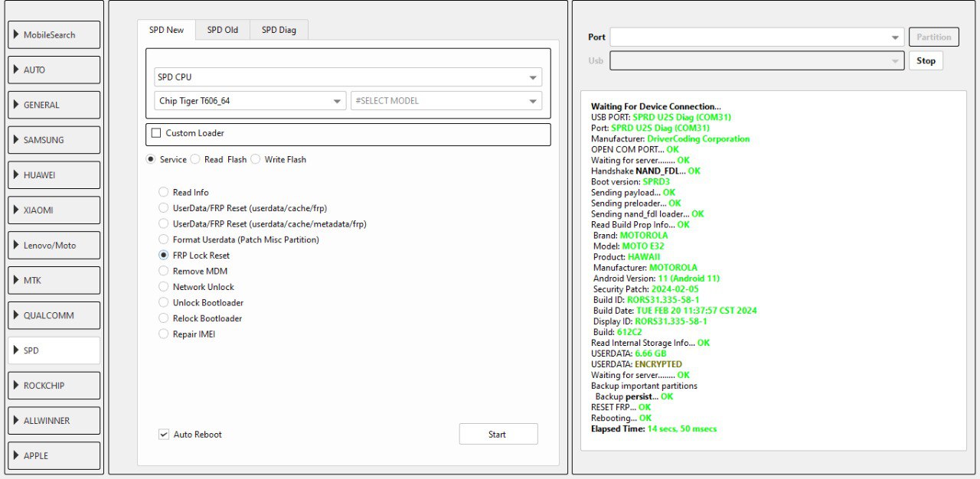Choose the Read Info option
The width and height of the screenshot is (980, 479).
point(184,192)
